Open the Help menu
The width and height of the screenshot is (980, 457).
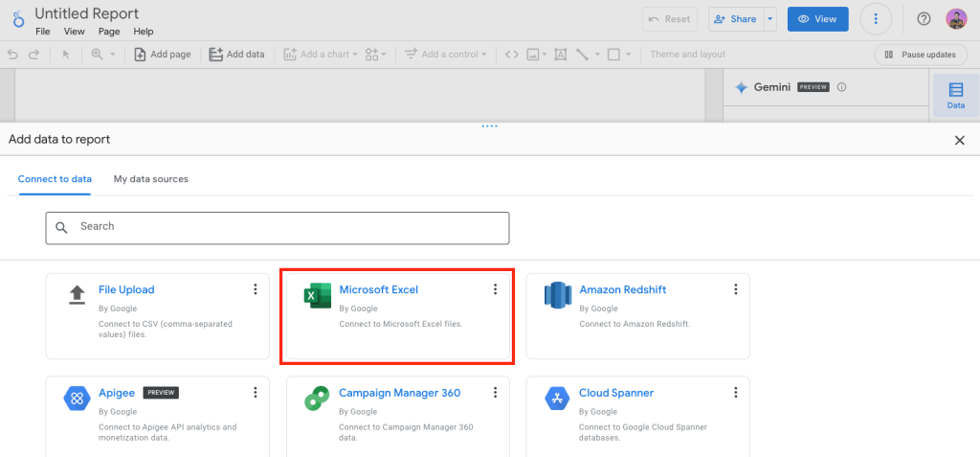tap(144, 32)
